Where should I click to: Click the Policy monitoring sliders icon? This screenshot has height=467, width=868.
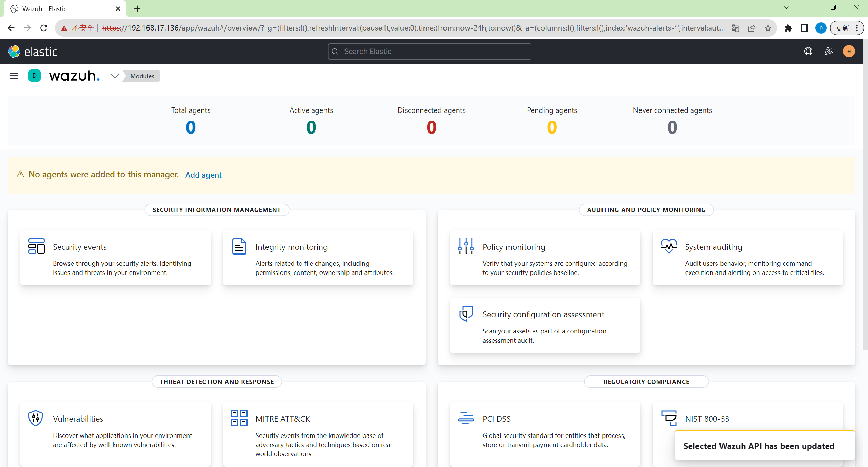pos(466,246)
